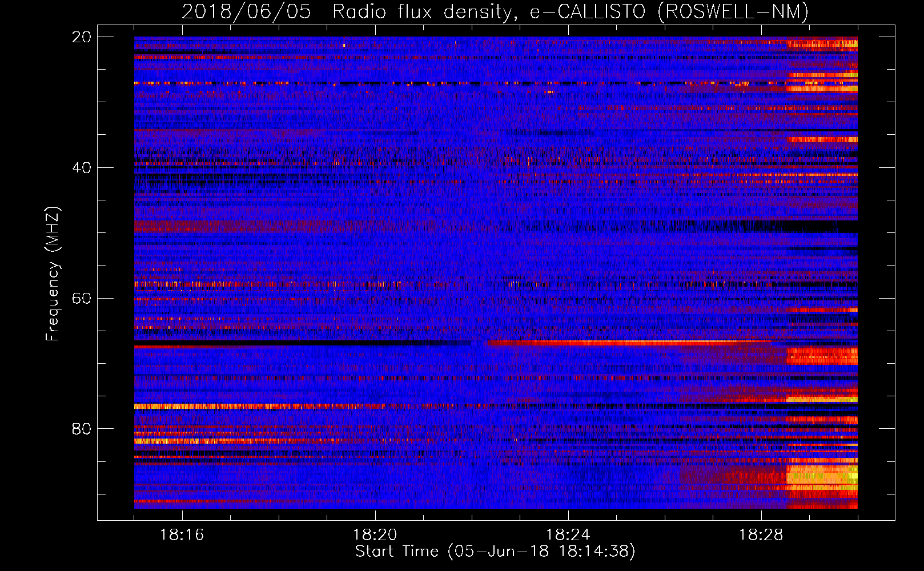
Task: Click the 20 frequency tick label
Action: pyautogui.click(x=81, y=37)
